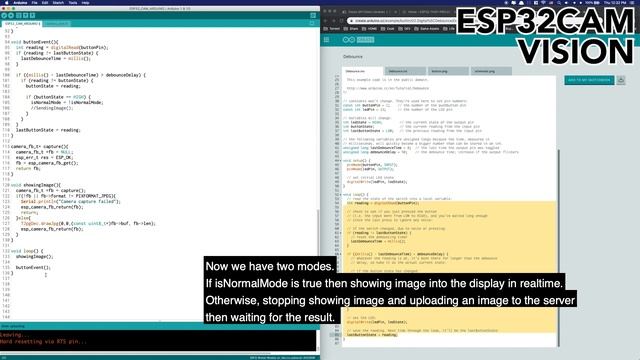Click Add to my sketchbook button
Screen dimensions: 640x360
[589, 80]
